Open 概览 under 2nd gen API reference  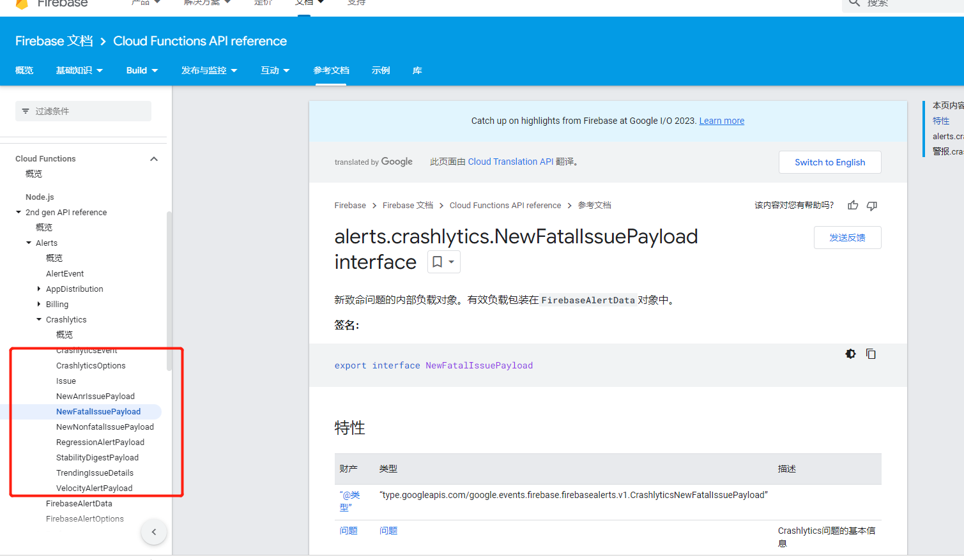click(44, 227)
